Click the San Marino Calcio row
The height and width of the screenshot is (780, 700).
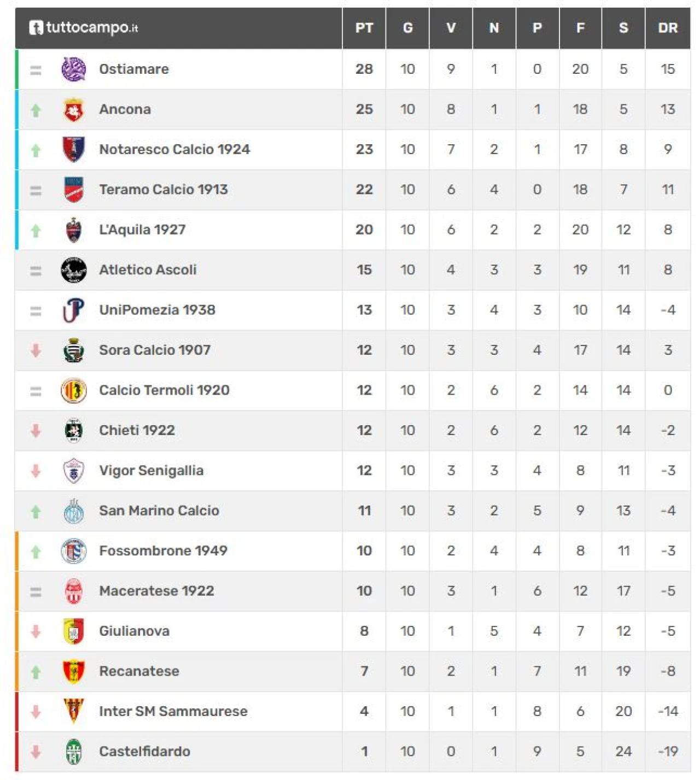pos(159,511)
